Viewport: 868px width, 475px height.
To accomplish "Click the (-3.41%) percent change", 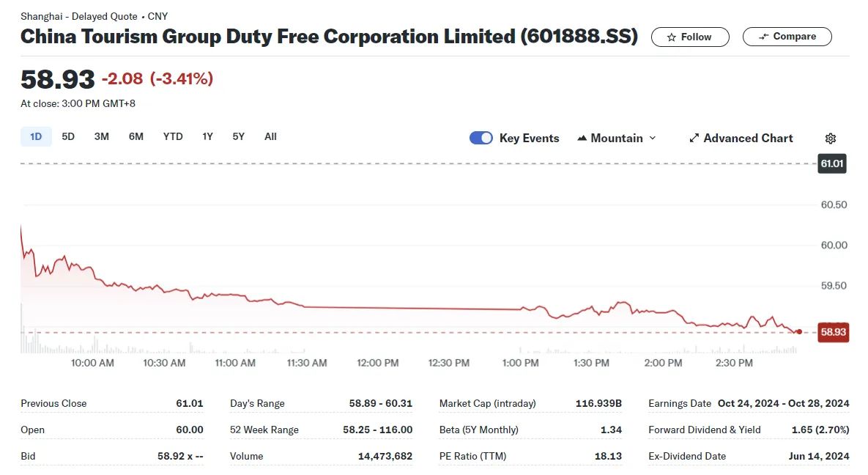I will 182,78.
